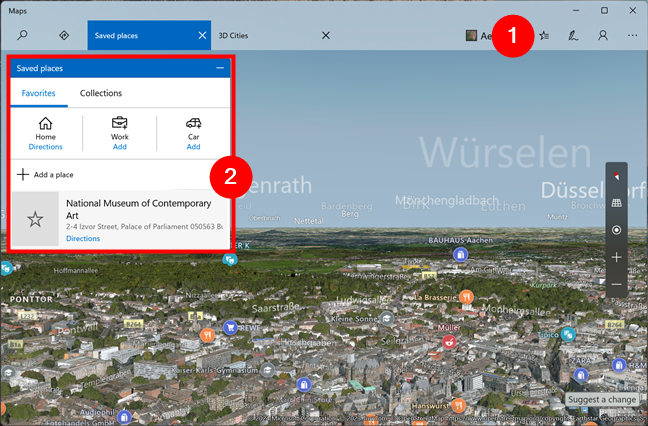Close the Saved places tab
Screen dimensions: 648x426
(x=202, y=36)
